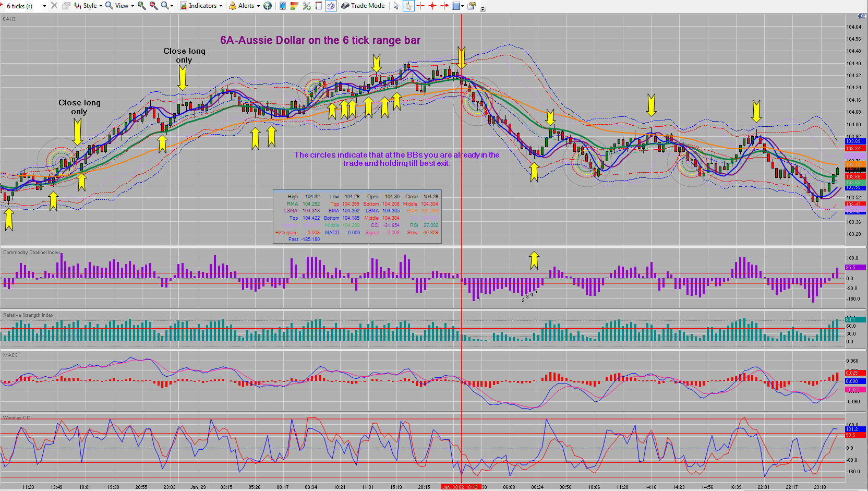Zoom out of the chart

153,6
